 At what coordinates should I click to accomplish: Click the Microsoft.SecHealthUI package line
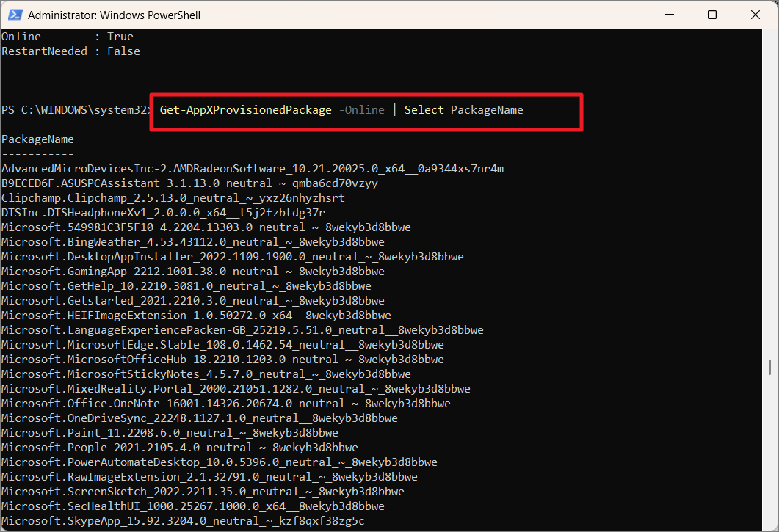(193, 506)
